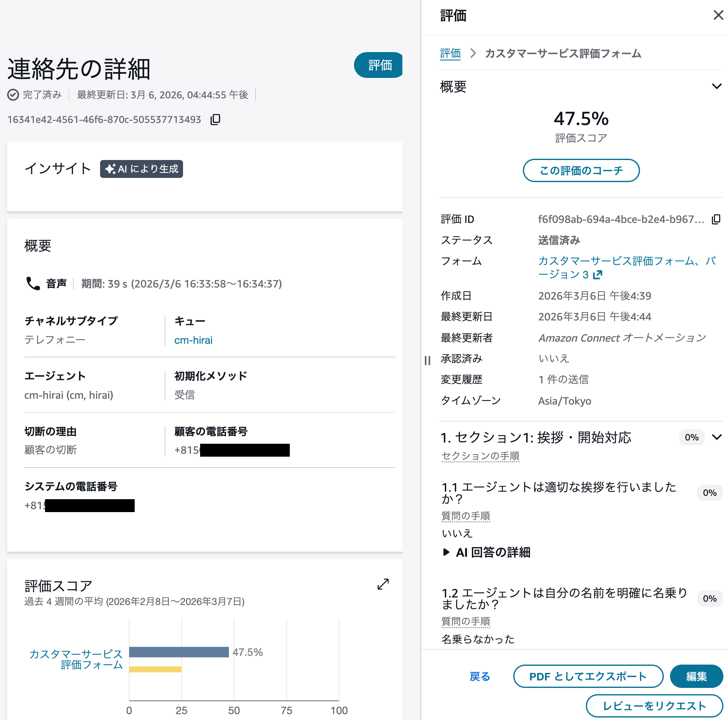Click the panel resize handle between the two panes
Viewport: 728px width, 720px height.
pos(427,361)
